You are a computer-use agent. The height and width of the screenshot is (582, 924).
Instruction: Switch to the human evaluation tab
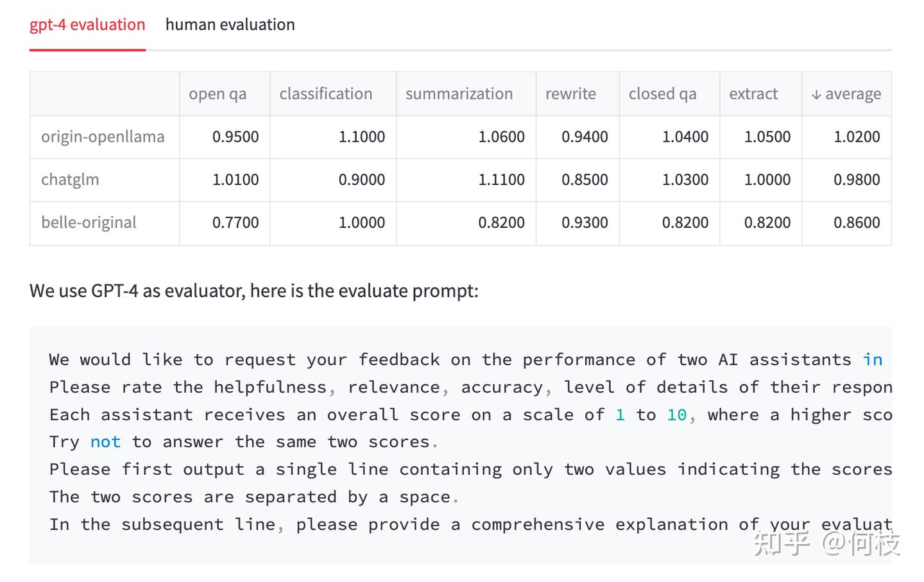click(230, 25)
